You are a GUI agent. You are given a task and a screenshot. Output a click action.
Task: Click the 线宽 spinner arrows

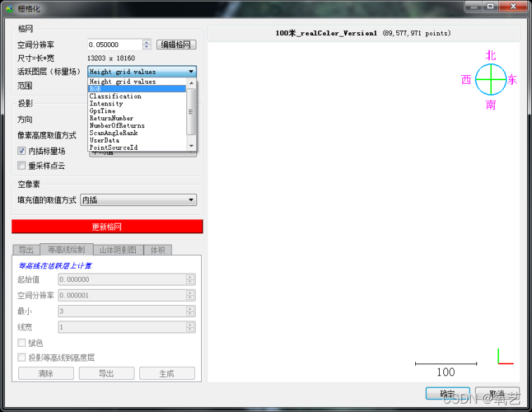(190, 327)
